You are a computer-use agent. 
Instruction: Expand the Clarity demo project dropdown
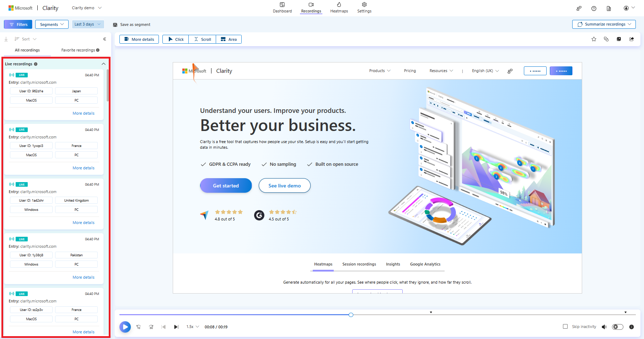(x=87, y=8)
